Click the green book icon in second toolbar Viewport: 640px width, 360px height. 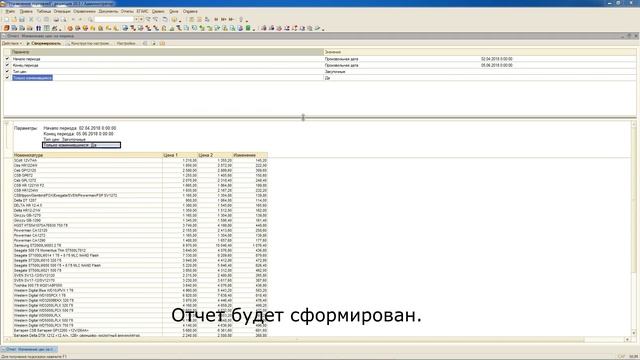click(x=248, y=28)
